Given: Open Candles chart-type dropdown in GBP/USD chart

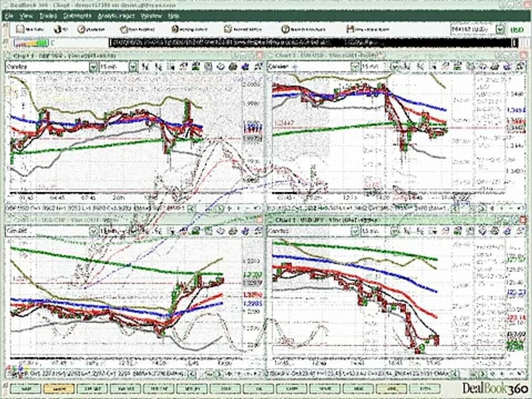Looking at the screenshot, I should pos(93,67).
